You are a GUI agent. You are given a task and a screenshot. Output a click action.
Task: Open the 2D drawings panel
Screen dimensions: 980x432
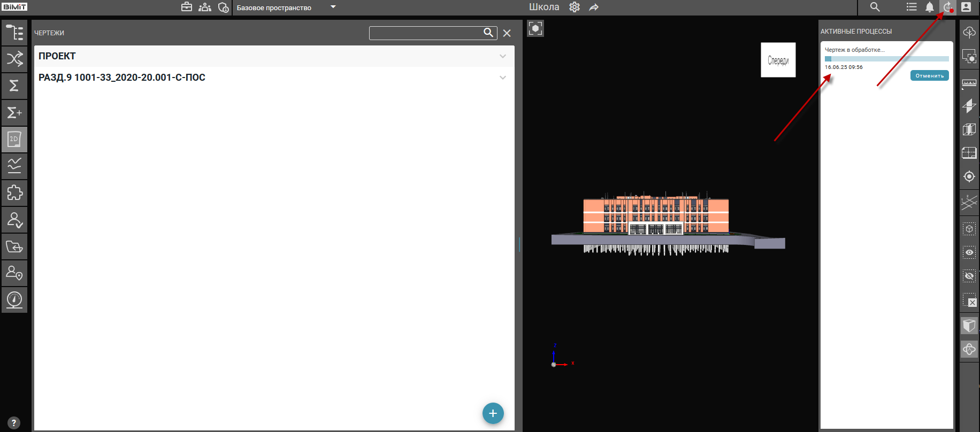point(14,140)
